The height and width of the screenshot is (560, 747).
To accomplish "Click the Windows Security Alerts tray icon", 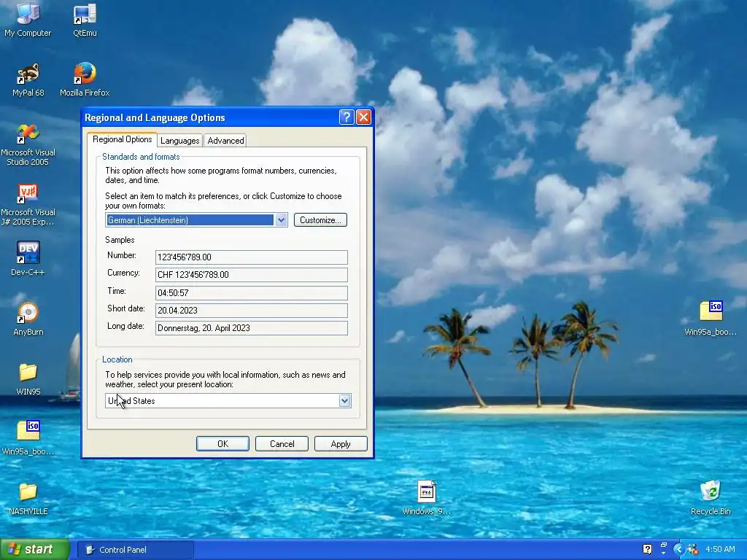I will point(693,550).
